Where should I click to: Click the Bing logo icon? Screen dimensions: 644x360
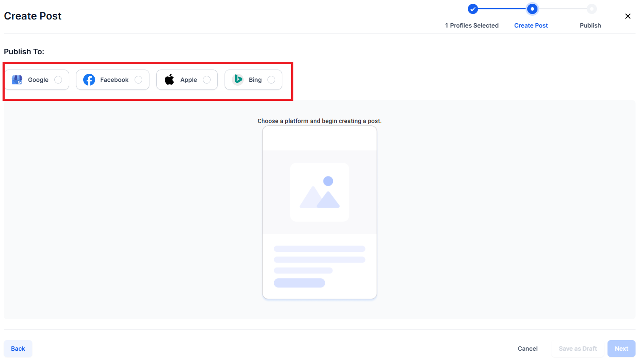click(238, 79)
